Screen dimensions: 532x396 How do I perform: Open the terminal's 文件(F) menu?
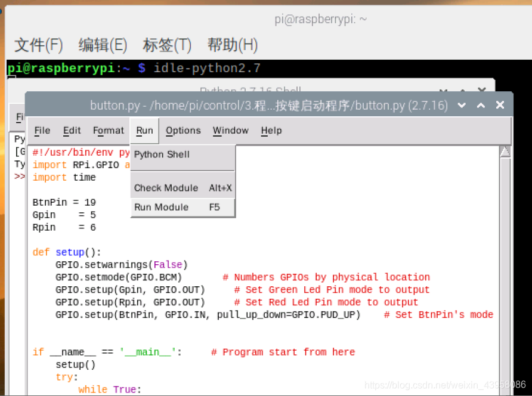[x=38, y=45]
